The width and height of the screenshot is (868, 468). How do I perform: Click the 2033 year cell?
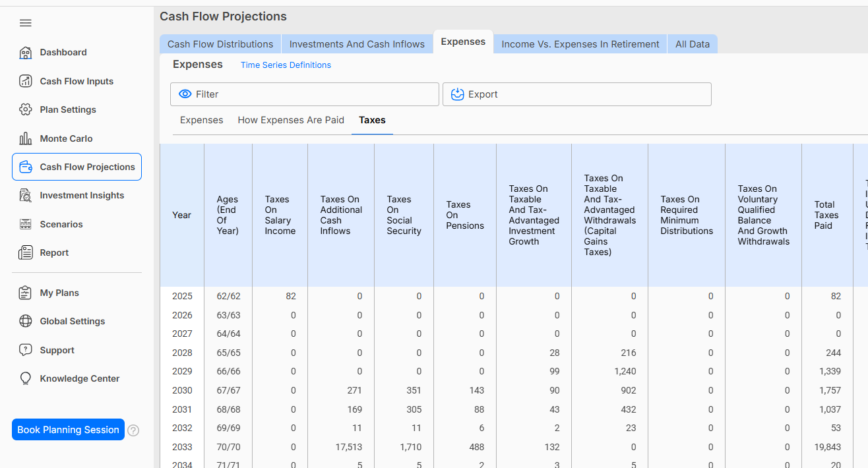(x=182, y=447)
